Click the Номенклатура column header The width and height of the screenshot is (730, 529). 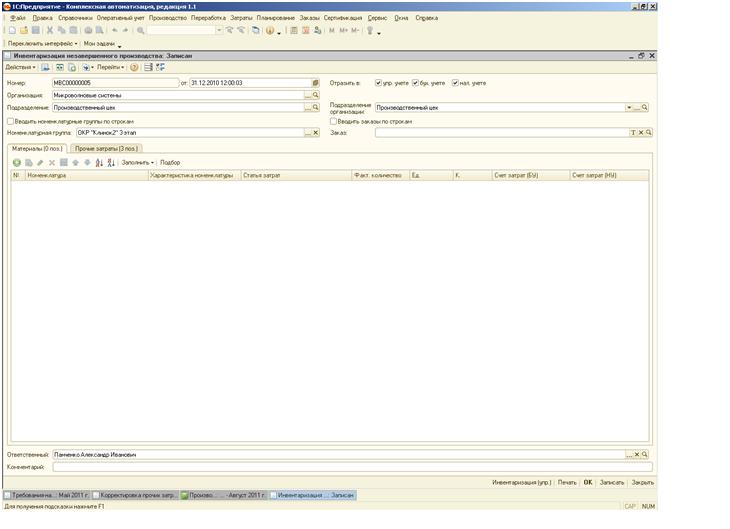click(x=87, y=176)
